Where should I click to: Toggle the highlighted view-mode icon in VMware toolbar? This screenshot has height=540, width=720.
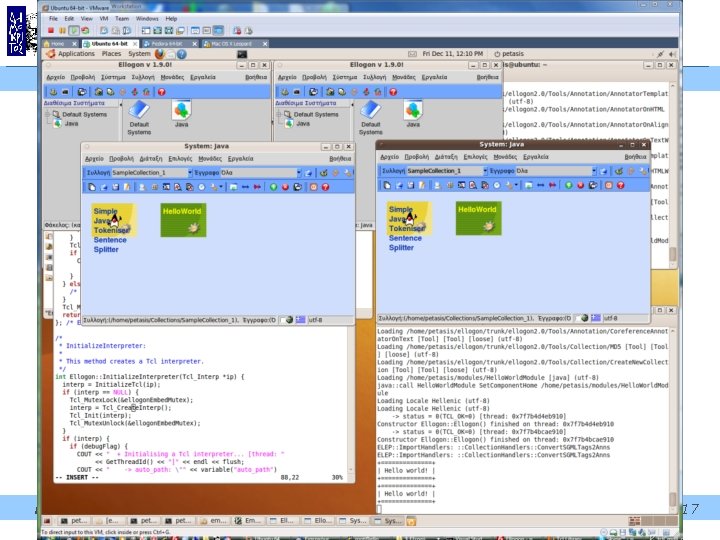click(x=218, y=30)
